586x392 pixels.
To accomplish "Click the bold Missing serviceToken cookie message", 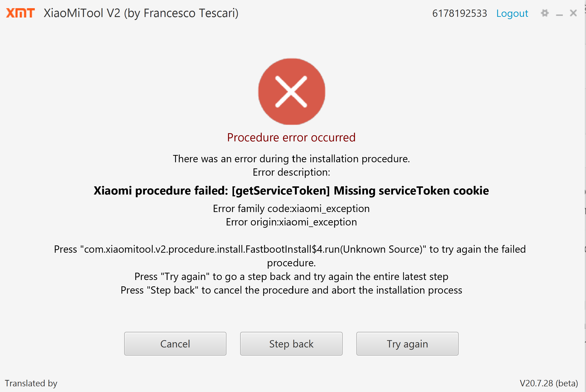I will point(291,191).
